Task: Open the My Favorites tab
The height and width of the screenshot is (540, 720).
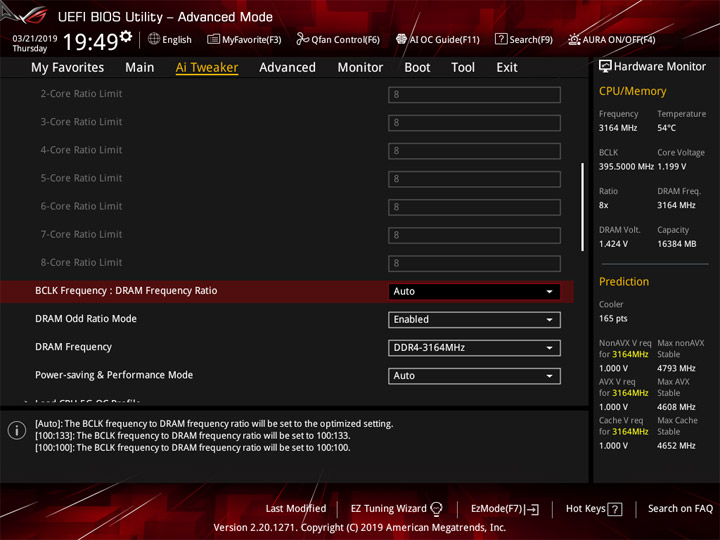Action: pos(68,68)
